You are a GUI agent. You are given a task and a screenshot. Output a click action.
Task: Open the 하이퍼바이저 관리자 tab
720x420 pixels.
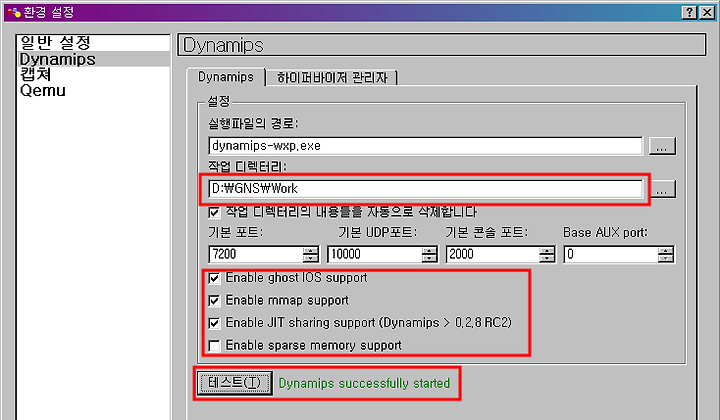click(x=332, y=78)
